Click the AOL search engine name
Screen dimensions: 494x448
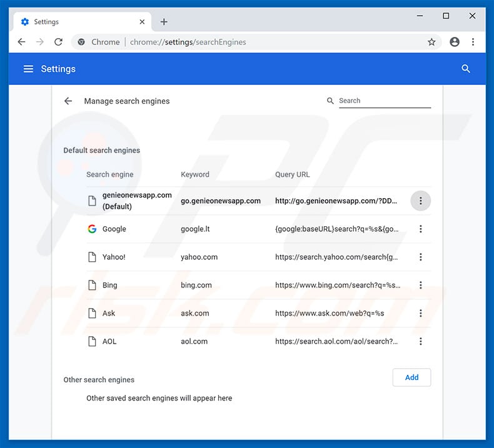click(109, 341)
